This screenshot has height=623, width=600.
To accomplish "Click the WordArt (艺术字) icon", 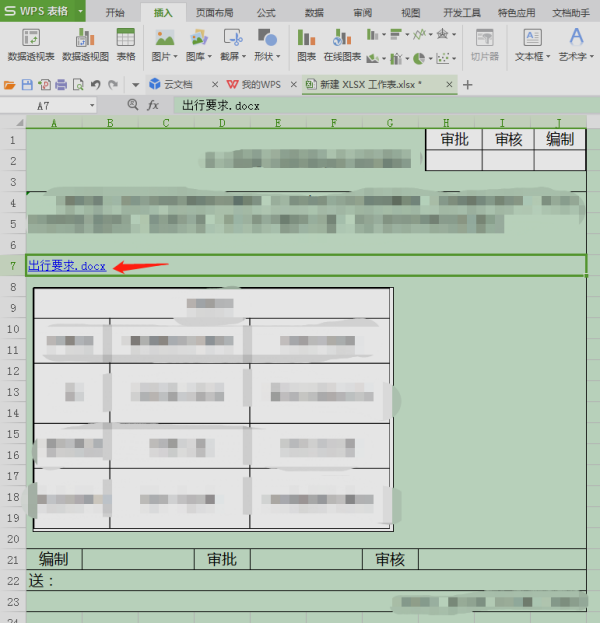I will [576, 37].
